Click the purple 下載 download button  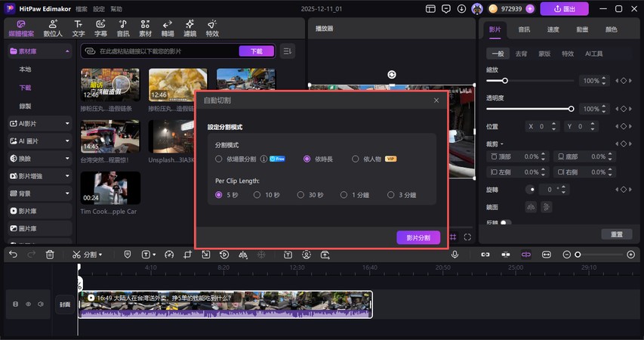click(x=256, y=51)
